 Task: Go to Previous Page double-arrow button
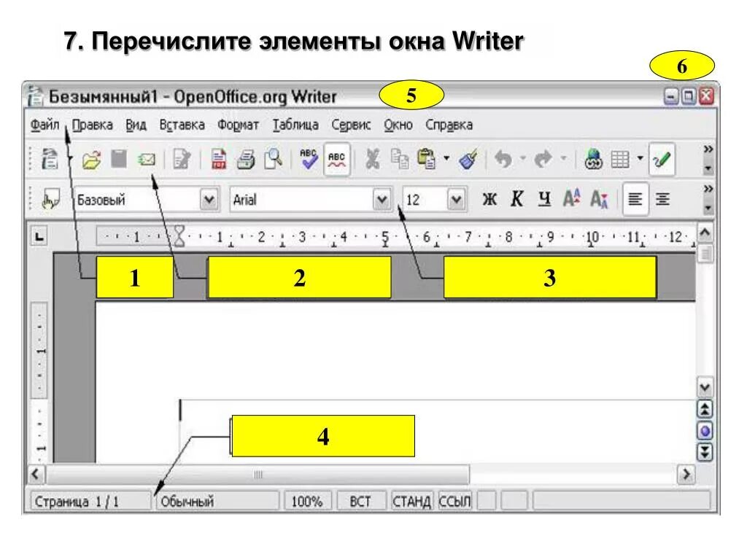tap(705, 410)
